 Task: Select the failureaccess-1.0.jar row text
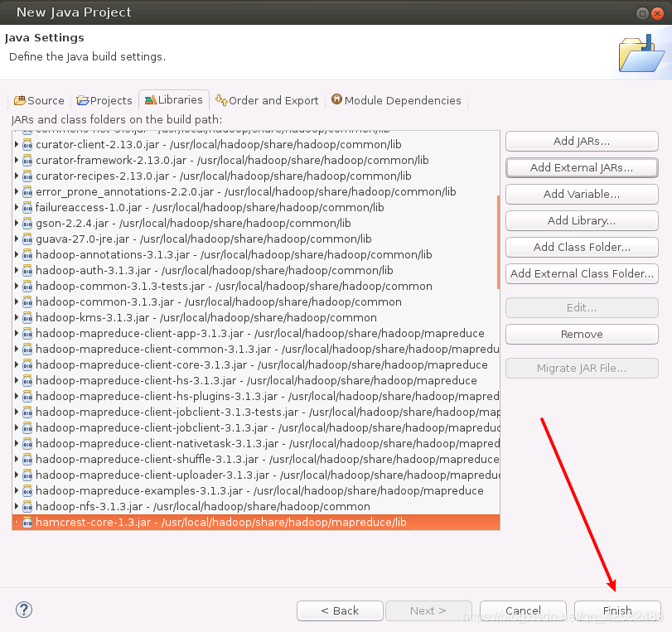210,208
